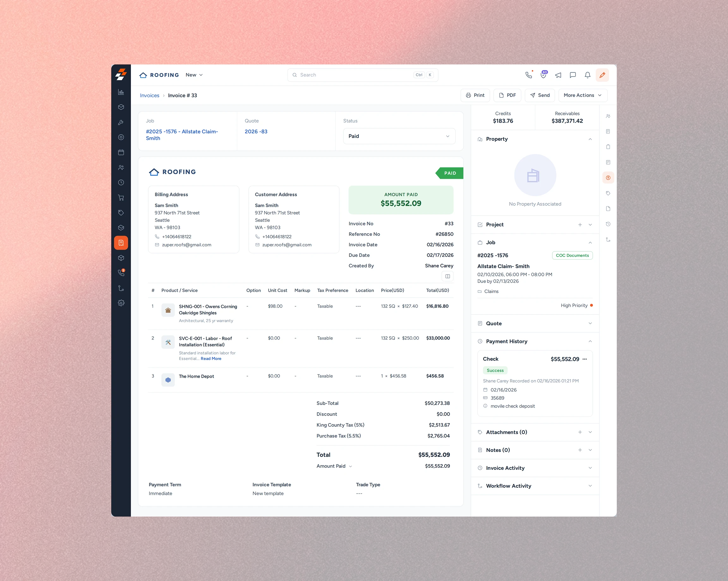Expand the Invoice Activity section
Viewport: 728px width, 581px height.
(590, 468)
